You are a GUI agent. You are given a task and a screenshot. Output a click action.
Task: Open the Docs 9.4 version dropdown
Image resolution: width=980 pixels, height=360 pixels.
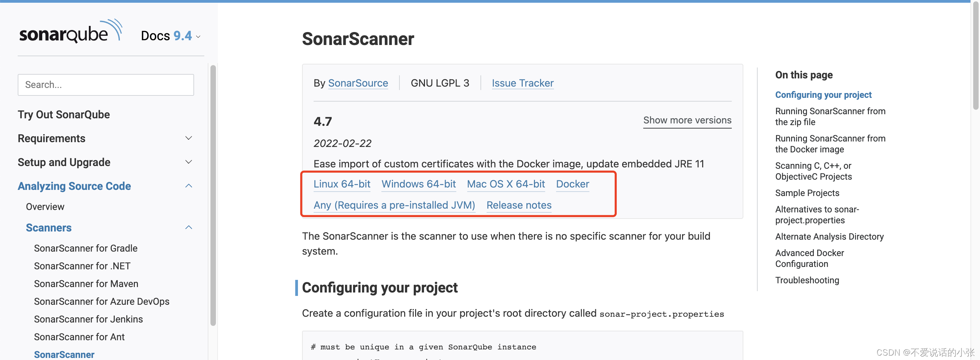171,36
